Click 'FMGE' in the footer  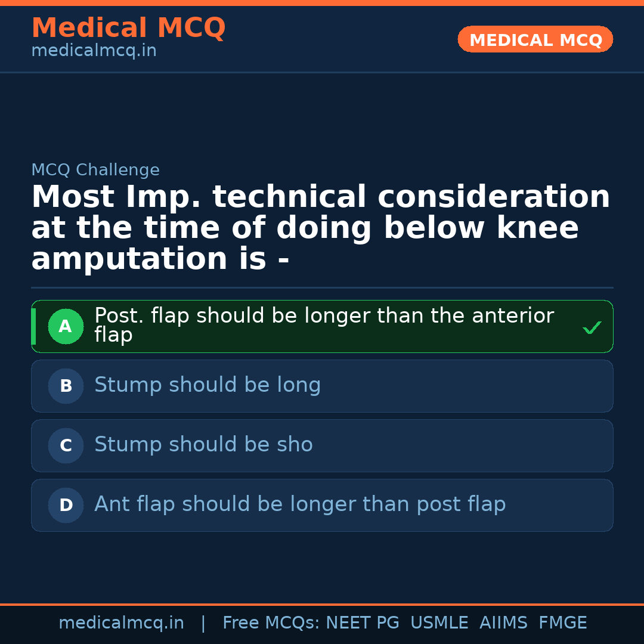tap(563, 623)
